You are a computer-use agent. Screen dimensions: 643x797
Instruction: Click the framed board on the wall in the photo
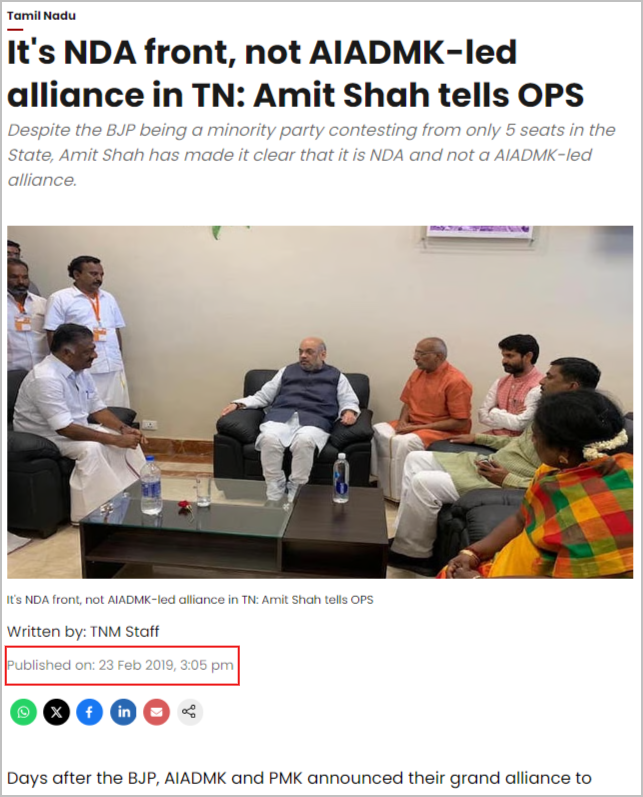pos(480,233)
